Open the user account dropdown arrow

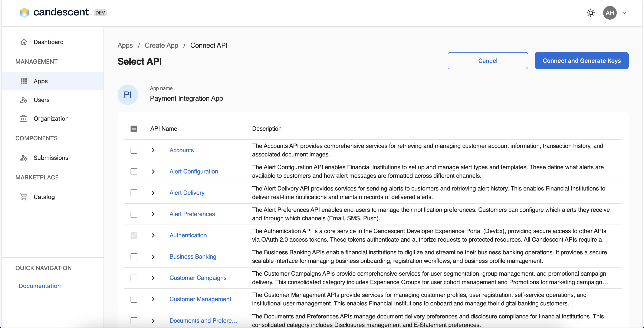(624, 13)
